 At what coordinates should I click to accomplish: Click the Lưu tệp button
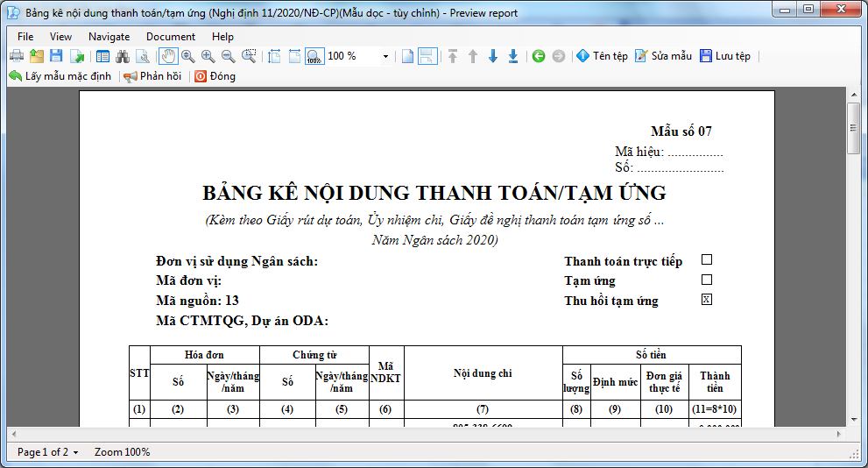(725, 56)
